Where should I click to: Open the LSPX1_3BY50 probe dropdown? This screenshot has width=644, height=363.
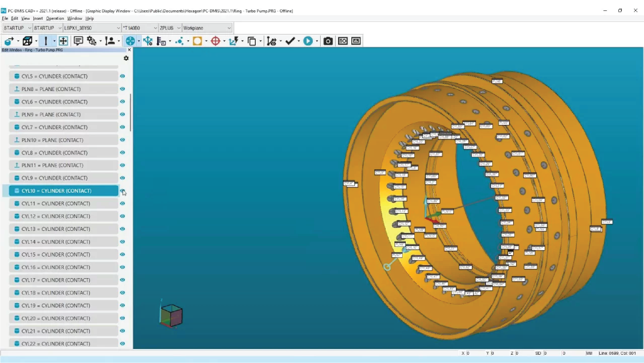click(x=118, y=28)
